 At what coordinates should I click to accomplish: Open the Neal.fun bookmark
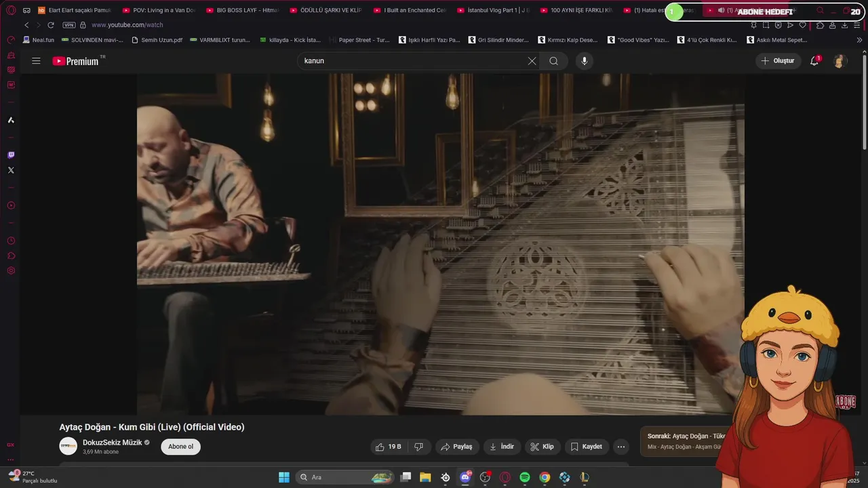(39, 40)
